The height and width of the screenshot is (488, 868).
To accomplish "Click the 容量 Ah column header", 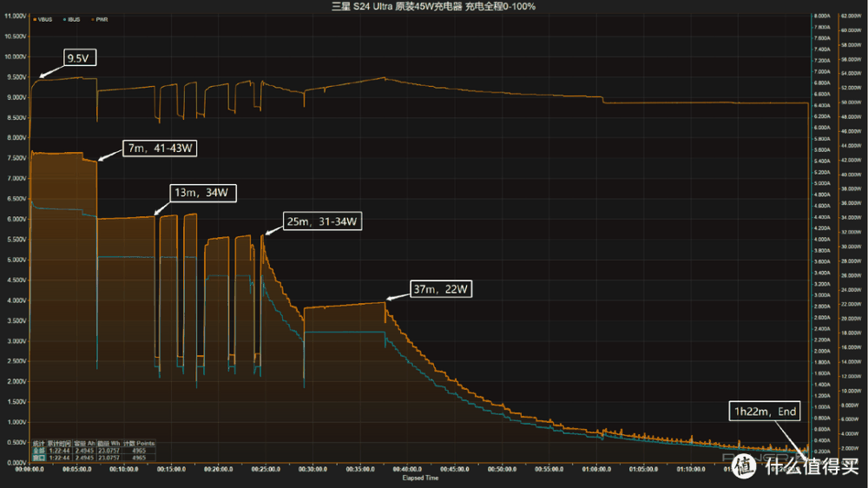I will click(83, 444).
